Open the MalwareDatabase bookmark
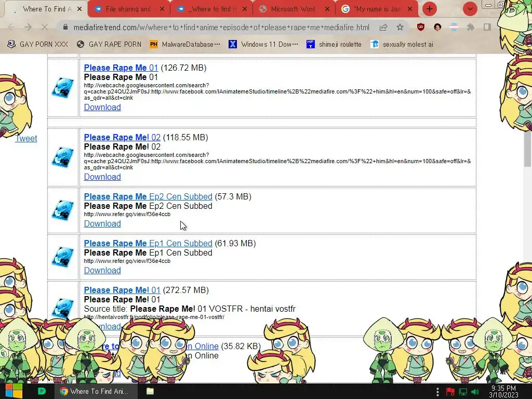The image size is (532, 399). pos(185,44)
